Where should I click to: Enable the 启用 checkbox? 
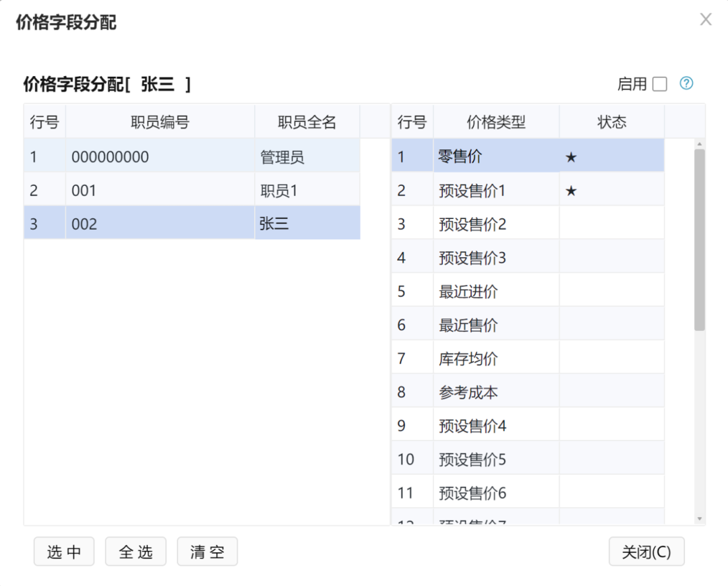(x=660, y=84)
